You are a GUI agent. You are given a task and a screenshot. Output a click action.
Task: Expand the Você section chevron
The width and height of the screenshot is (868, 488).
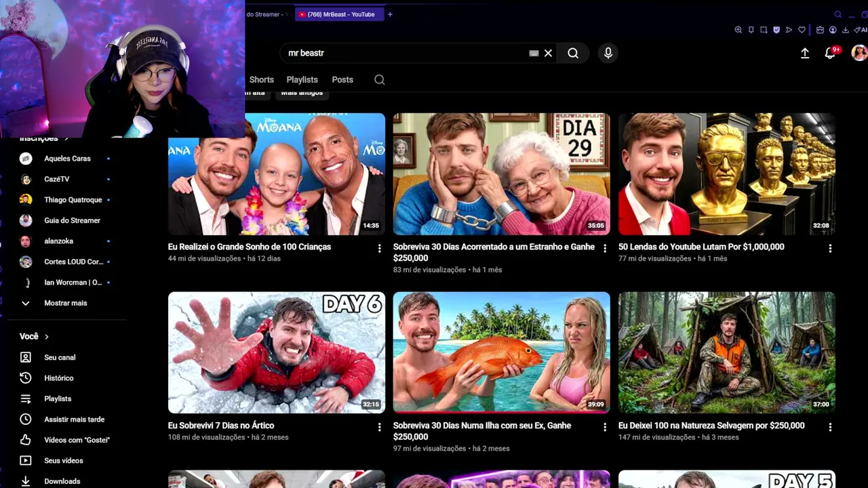(x=47, y=337)
